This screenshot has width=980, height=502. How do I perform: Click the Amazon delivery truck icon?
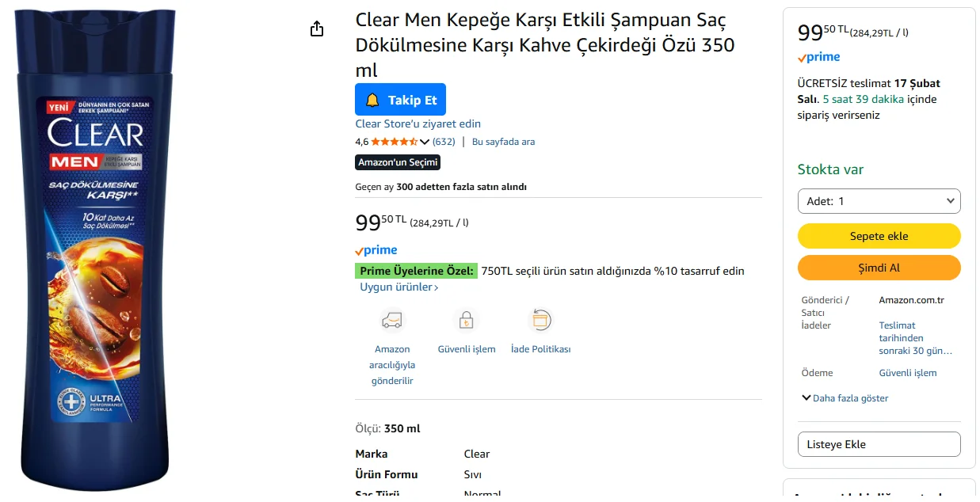coord(391,321)
